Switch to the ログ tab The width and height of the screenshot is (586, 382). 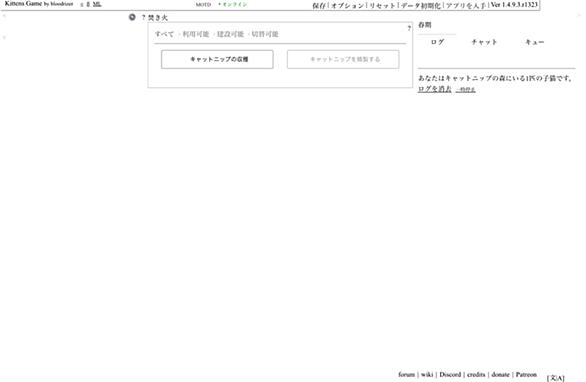[x=437, y=42]
